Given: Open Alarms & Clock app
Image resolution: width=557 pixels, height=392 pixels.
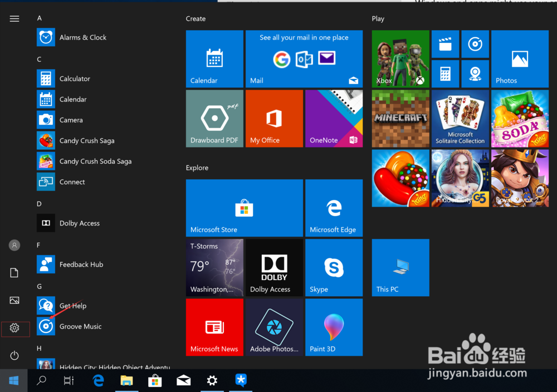Looking at the screenshot, I should (103, 37).
